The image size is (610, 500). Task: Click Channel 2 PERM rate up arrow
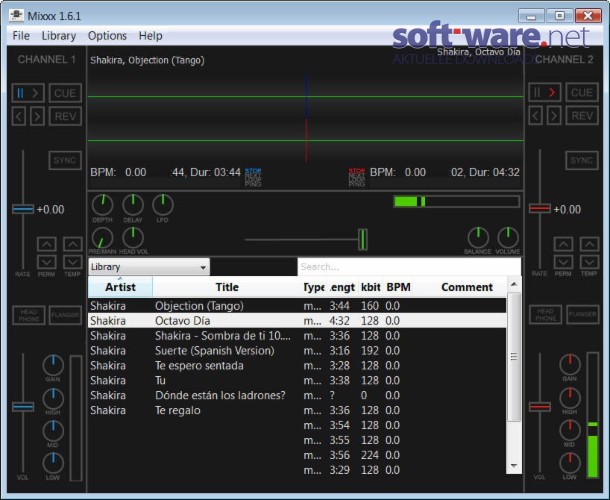[x=563, y=244]
